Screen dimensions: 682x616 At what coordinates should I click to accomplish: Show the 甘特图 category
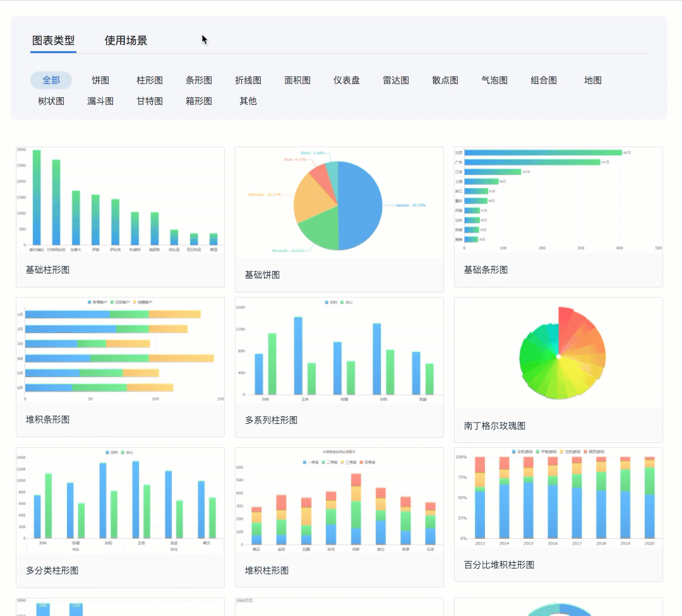click(150, 101)
